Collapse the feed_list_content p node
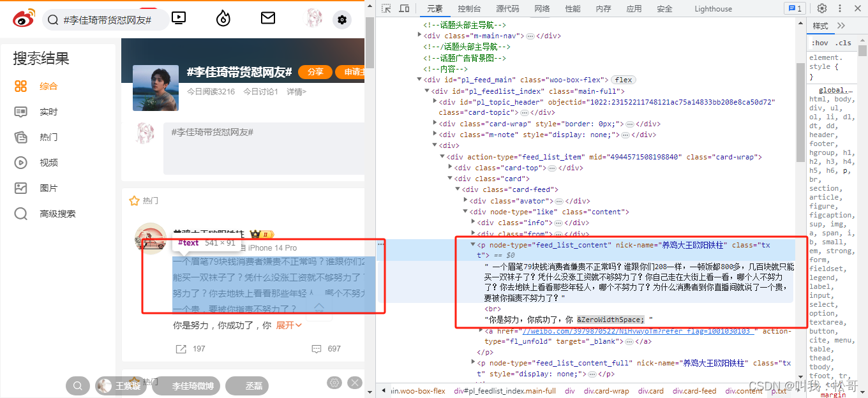 474,245
